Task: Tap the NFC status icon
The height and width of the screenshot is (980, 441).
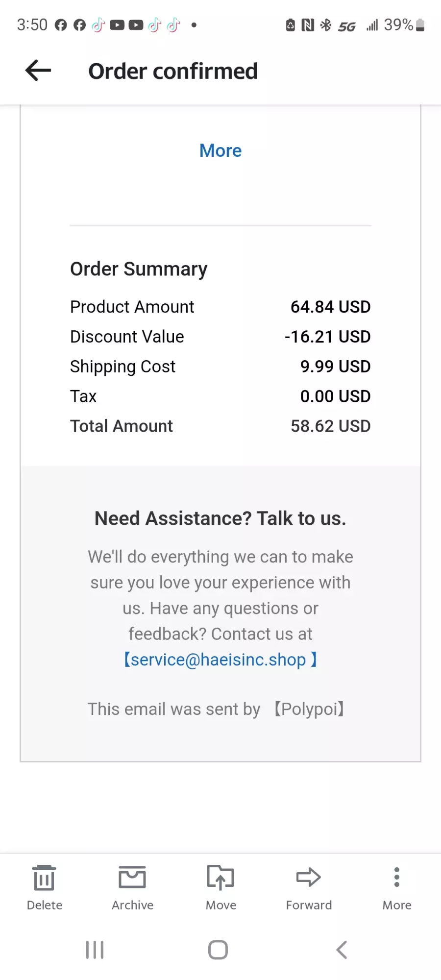Action: click(x=308, y=25)
